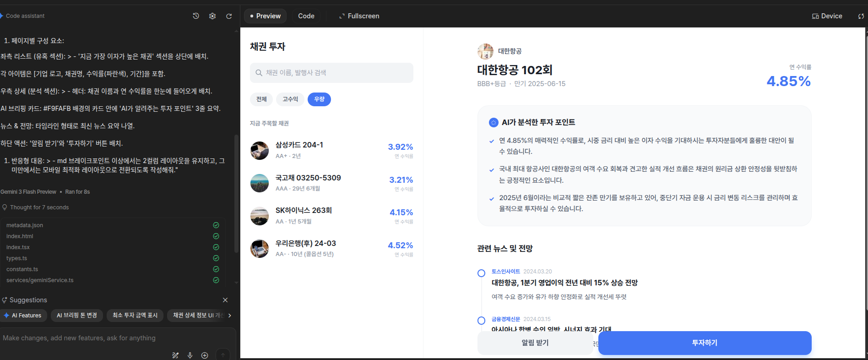Click the chat panel vertical scrollbar

tap(236, 193)
